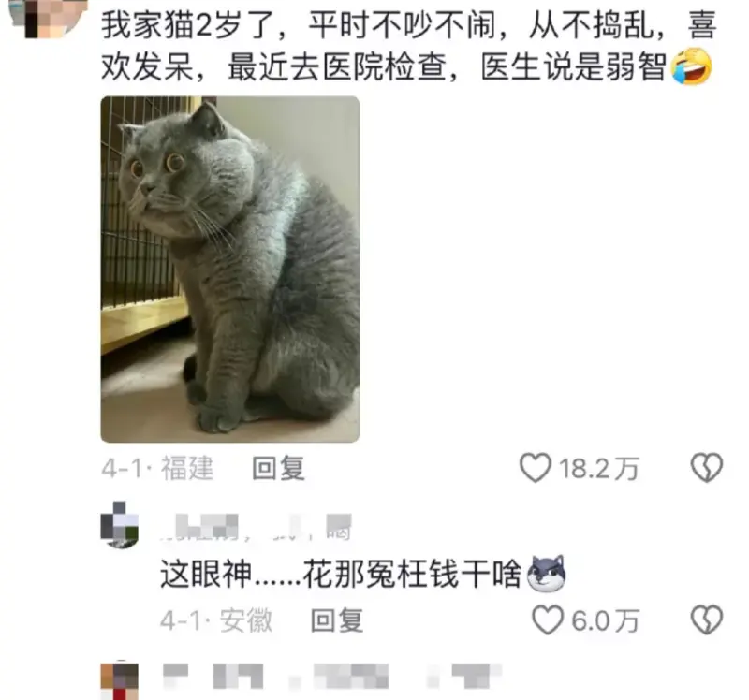Screen dimensions: 749x700
Task: Tap broken heart on 安徽 reply
Action: [707, 620]
